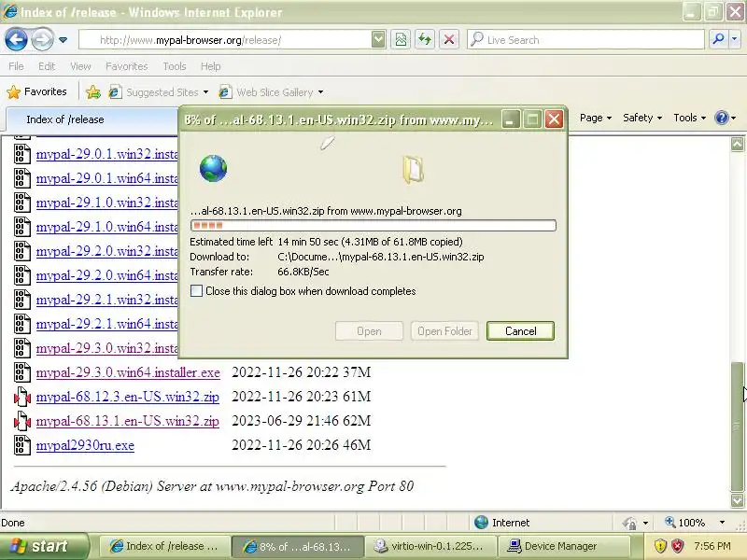
Task: Click the Forward navigation arrow
Action: (42, 39)
